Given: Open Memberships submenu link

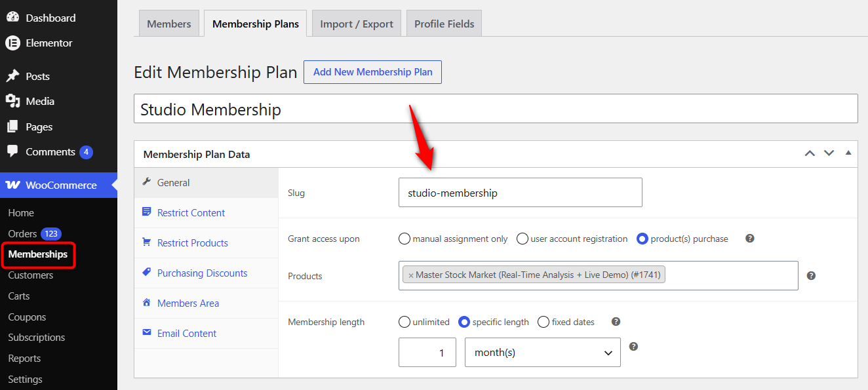Looking at the screenshot, I should pos(38,254).
